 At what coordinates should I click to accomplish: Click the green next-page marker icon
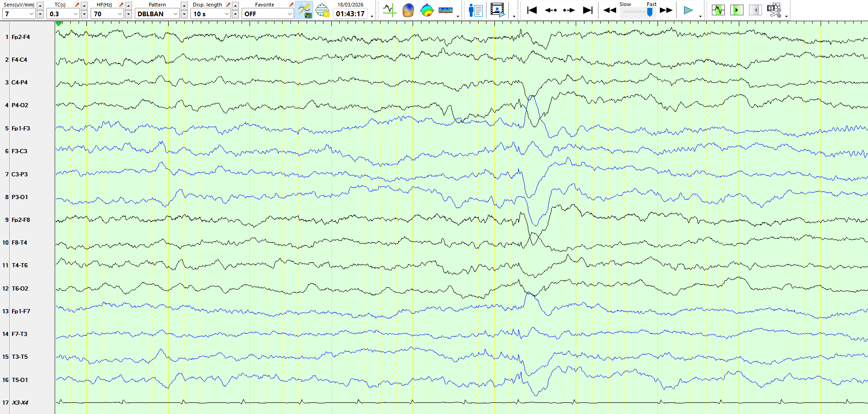click(x=737, y=10)
